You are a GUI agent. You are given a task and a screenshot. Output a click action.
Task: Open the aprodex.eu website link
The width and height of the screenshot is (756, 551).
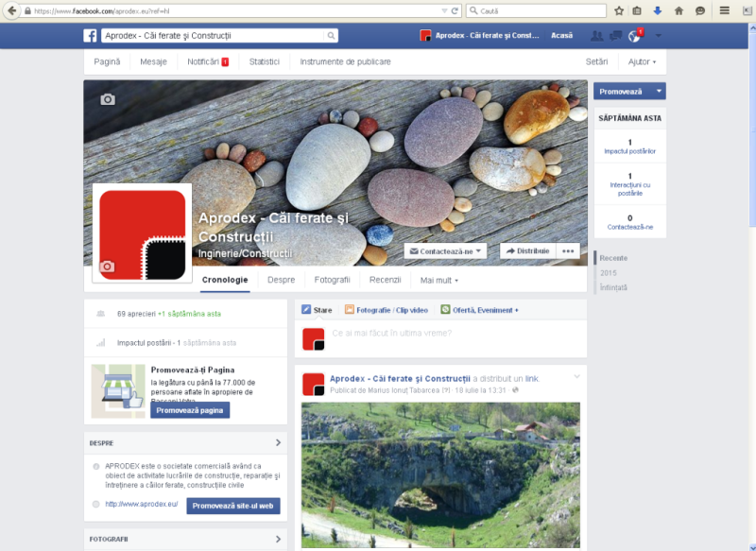point(142,505)
